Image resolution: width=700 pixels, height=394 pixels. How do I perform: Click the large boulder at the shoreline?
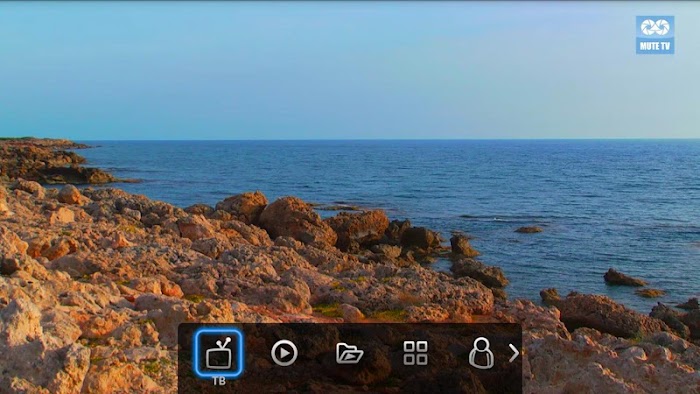coord(296,221)
